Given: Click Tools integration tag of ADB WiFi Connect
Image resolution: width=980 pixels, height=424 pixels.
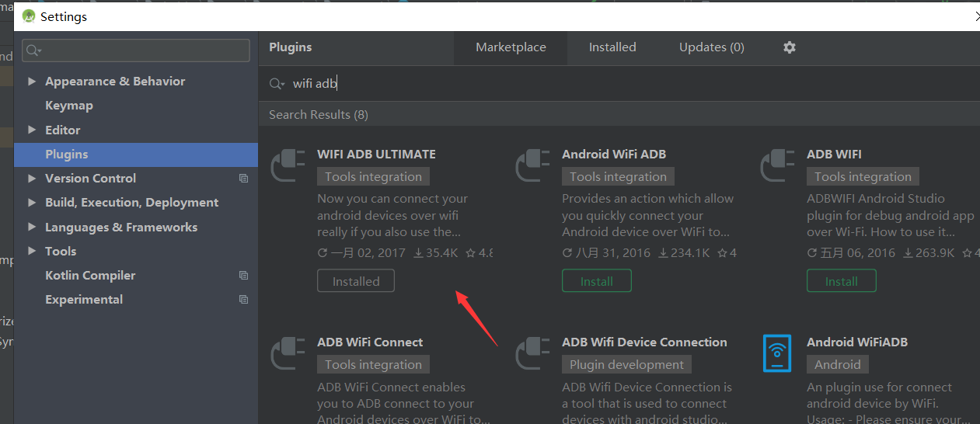Looking at the screenshot, I should 373,365.
